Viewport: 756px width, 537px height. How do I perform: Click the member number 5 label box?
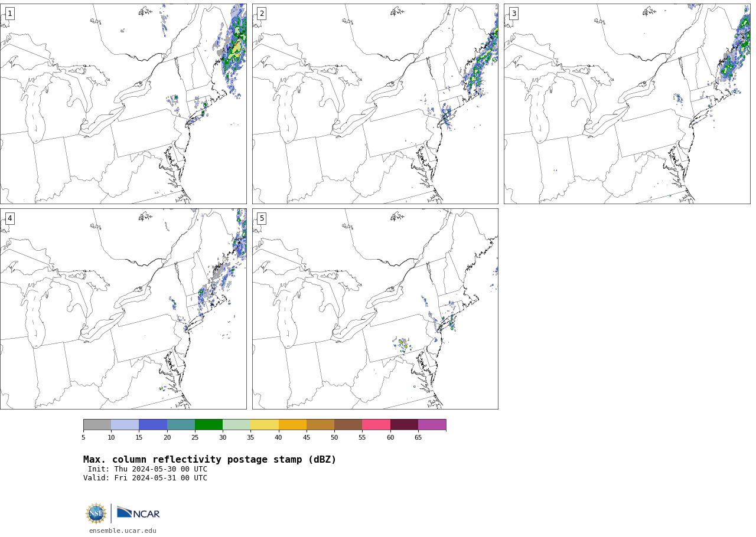pyautogui.click(x=262, y=218)
